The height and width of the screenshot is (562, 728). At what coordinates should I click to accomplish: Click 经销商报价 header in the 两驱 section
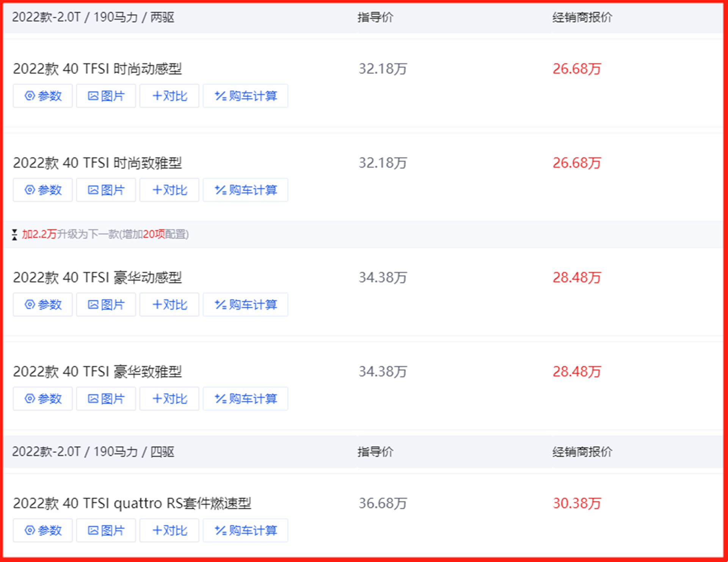pos(582,17)
